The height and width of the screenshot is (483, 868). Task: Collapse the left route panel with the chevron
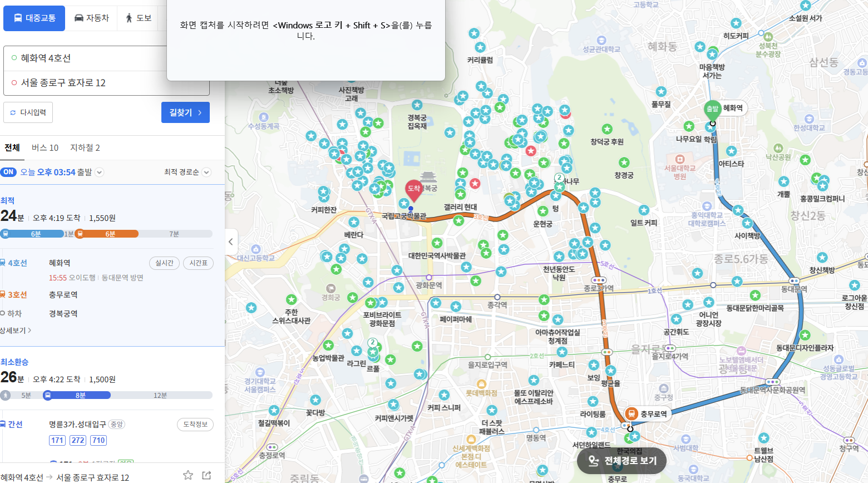(231, 241)
